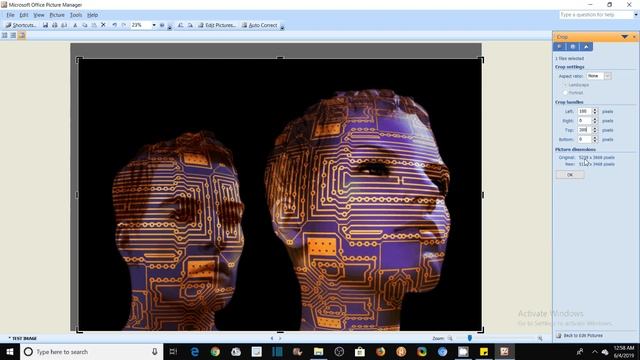Open the Picture menu
Image resolution: width=640 pixels, height=360 pixels.
[57, 15]
